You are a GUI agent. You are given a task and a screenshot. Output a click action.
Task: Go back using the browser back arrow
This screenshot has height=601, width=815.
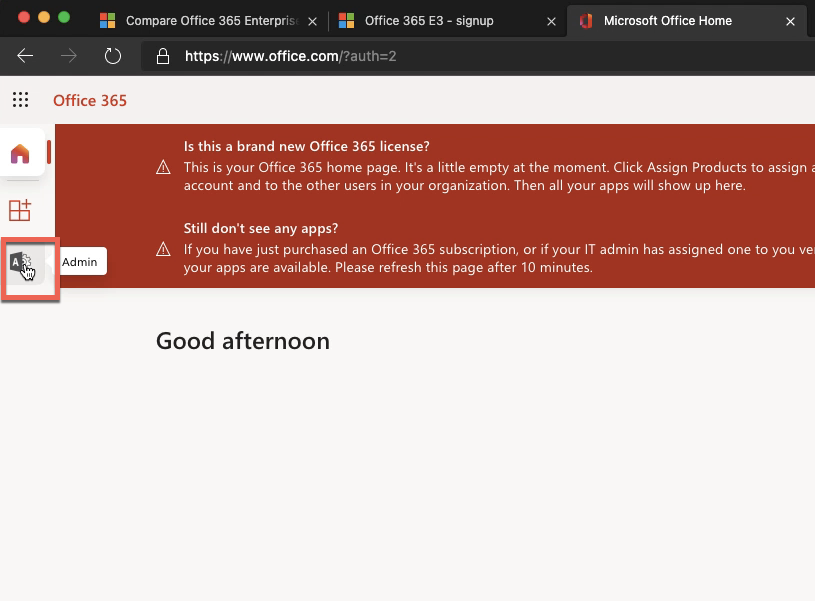click(25, 56)
